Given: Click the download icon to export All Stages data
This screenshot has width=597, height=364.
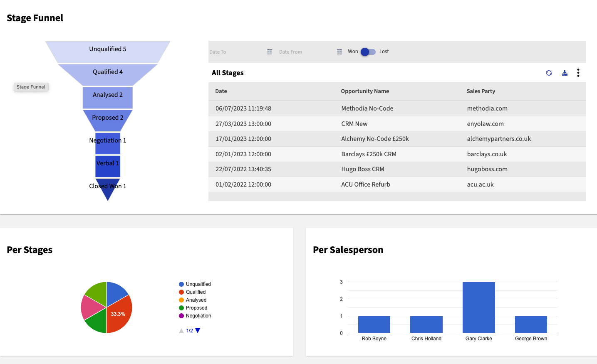Looking at the screenshot, I should pos(565,73).
